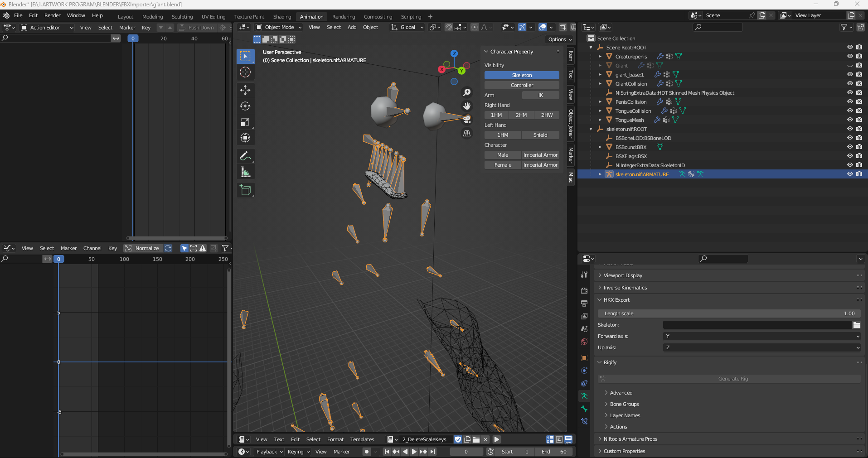Open the Templates menu in text editor
This screenshot has width=868, height=458.
coord(362,439)
